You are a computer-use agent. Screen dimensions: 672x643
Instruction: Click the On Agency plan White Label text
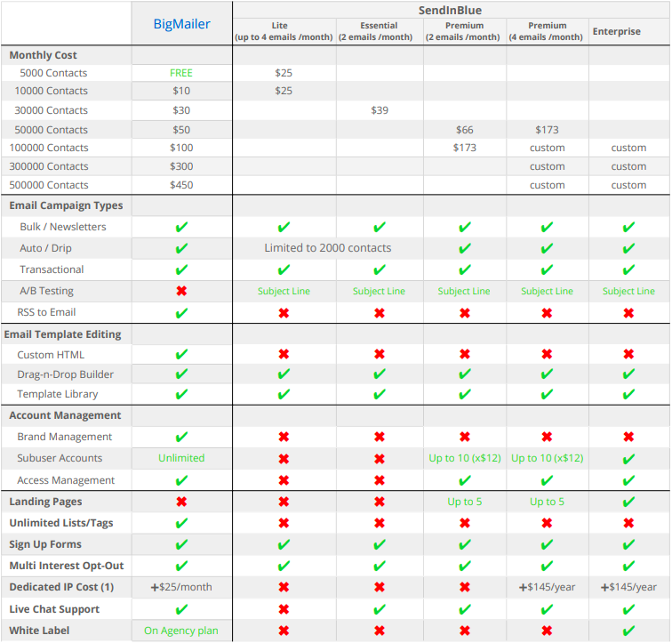[x=181, y=631]
